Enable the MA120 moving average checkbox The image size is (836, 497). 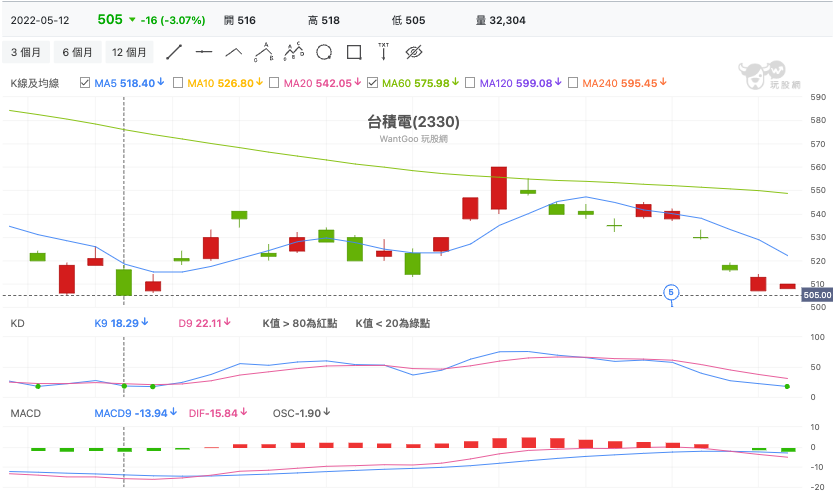click(470, 83)
